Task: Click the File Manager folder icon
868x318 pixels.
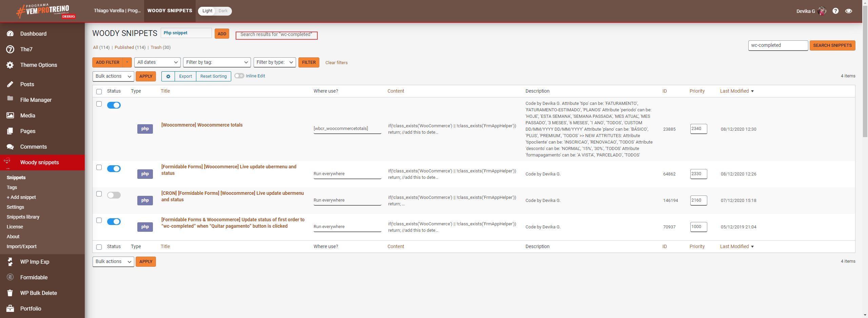Action: [x=10, y=98]
